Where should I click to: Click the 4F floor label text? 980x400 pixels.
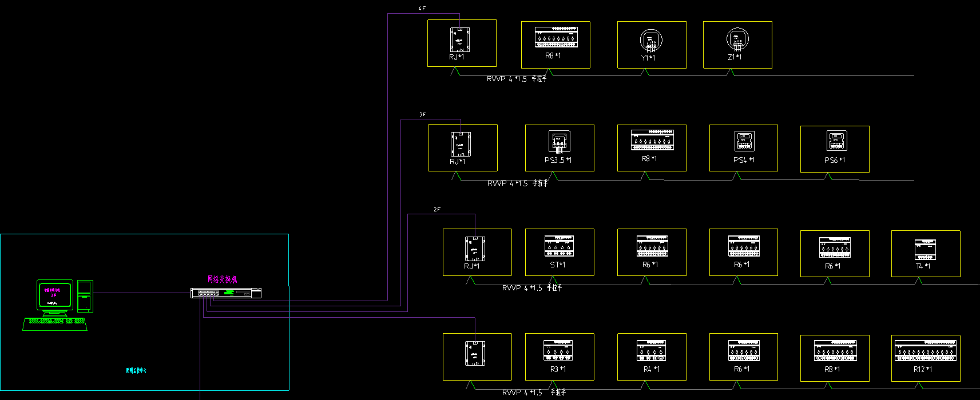pyautogui.click(x=422, y=9)
